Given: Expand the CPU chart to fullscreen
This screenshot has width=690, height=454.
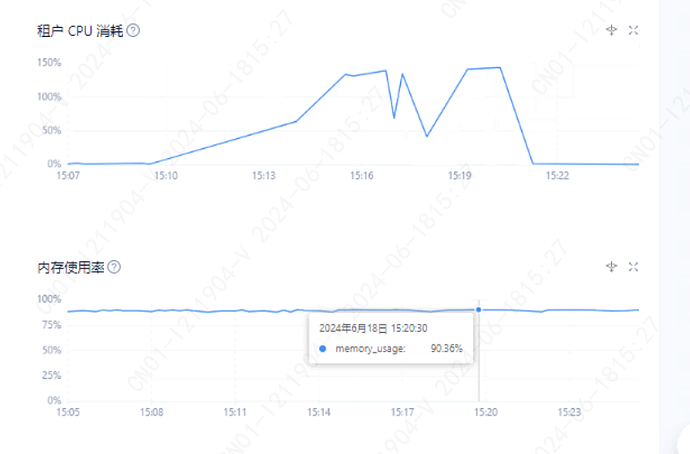Looking at the screenshot, I should [633, 30].
